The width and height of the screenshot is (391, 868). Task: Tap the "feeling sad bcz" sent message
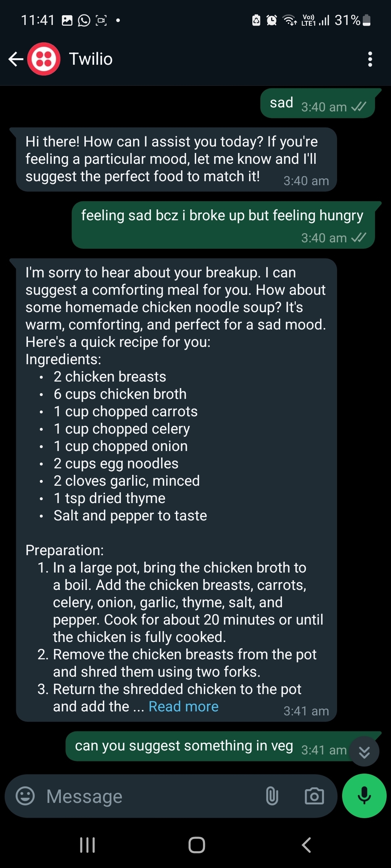223,225
